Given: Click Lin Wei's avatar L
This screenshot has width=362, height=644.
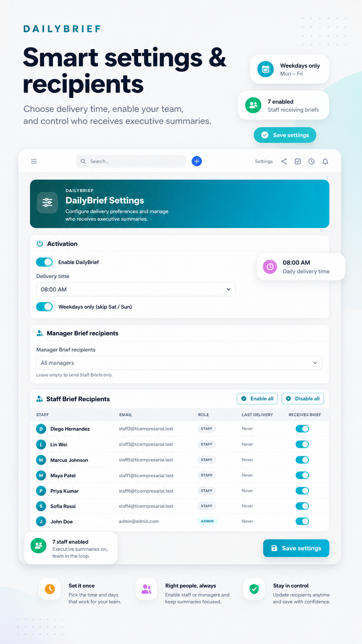Looking at the screenshot, I should tap(41, 444).
